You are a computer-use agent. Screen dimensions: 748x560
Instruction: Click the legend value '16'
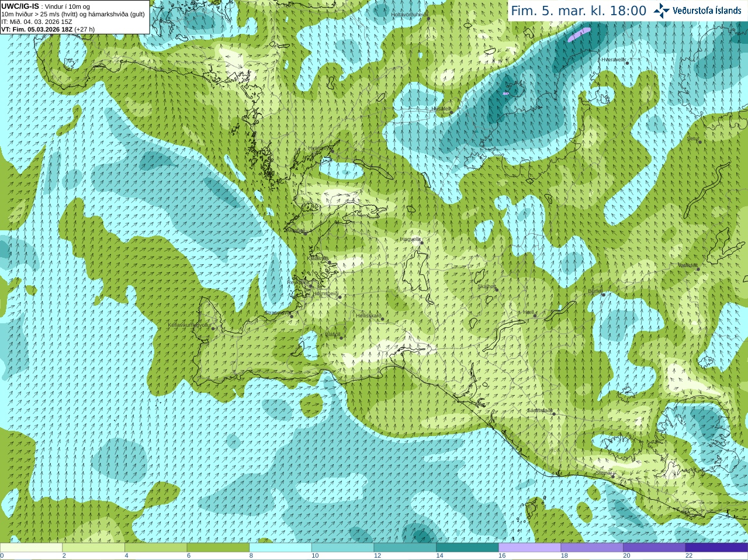(x=502, y=556)
